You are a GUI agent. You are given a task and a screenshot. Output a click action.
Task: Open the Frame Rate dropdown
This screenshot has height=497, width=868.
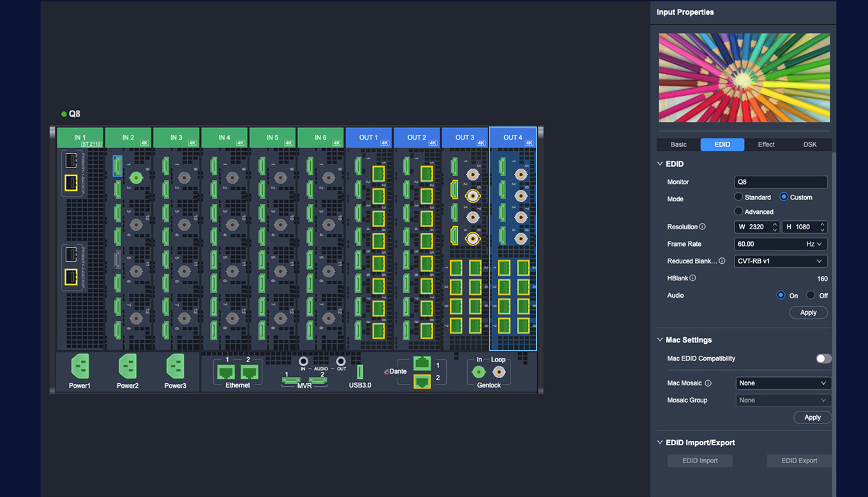tap(781, 244)
